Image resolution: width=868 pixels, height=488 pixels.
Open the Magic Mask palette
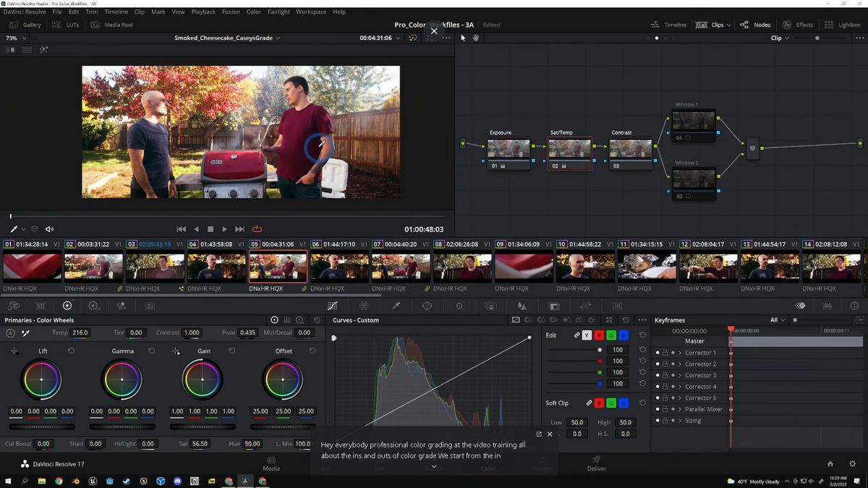coord(490,306)
